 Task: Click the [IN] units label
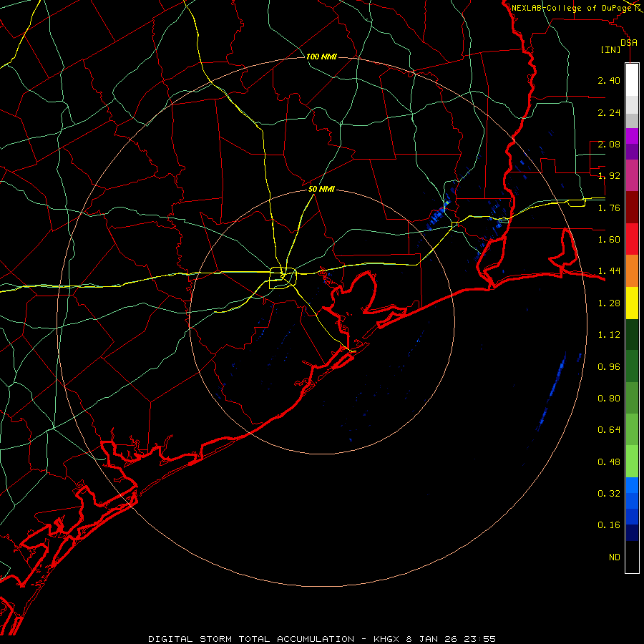[x=610, y=49]
